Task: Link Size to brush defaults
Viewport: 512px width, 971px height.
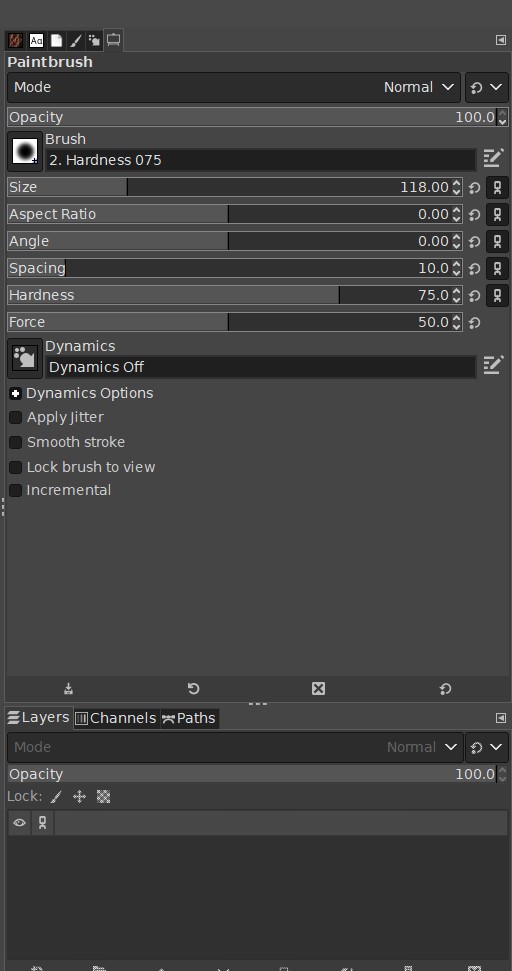Action: (x=497, y=188)
